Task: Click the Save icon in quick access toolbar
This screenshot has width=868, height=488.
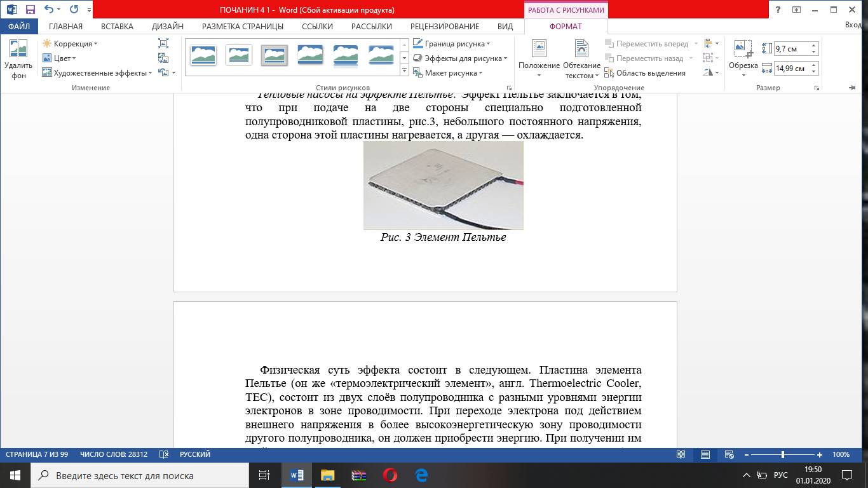Action: (30, 10)
